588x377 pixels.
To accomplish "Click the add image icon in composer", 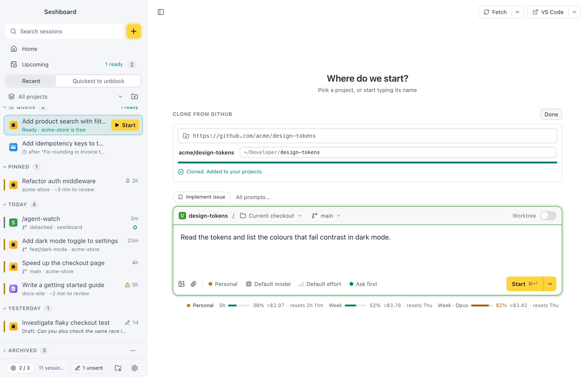I will 181,284.
